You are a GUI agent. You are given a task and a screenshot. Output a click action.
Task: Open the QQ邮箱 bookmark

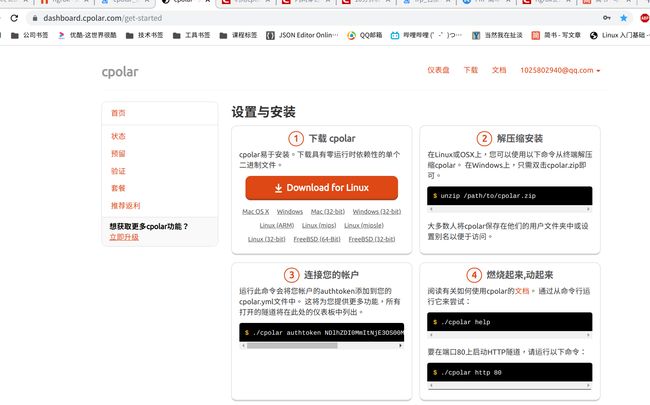(x=365, y=35)
